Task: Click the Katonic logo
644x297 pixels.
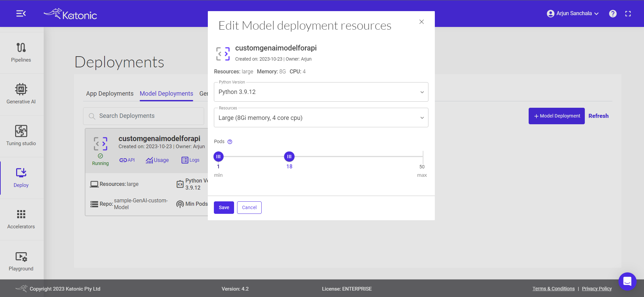Action: pos(70,14)
